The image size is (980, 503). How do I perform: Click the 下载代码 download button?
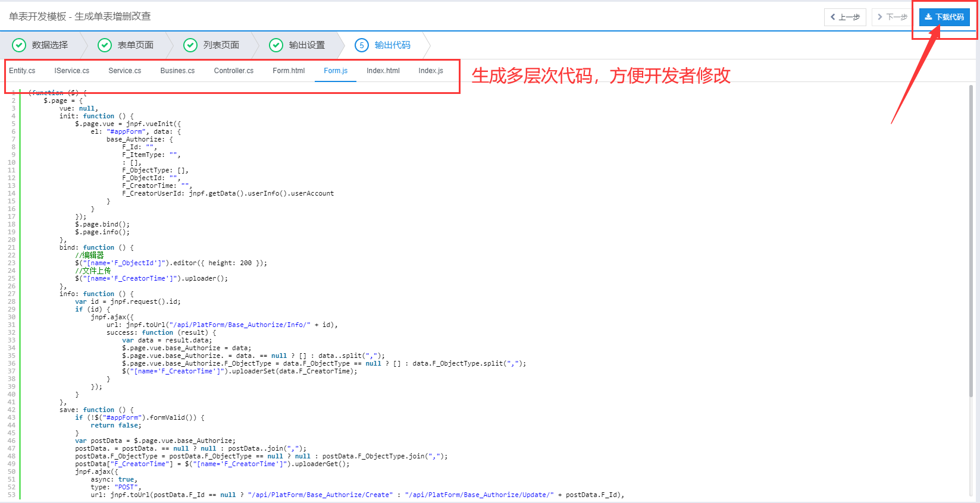(944, 17)
